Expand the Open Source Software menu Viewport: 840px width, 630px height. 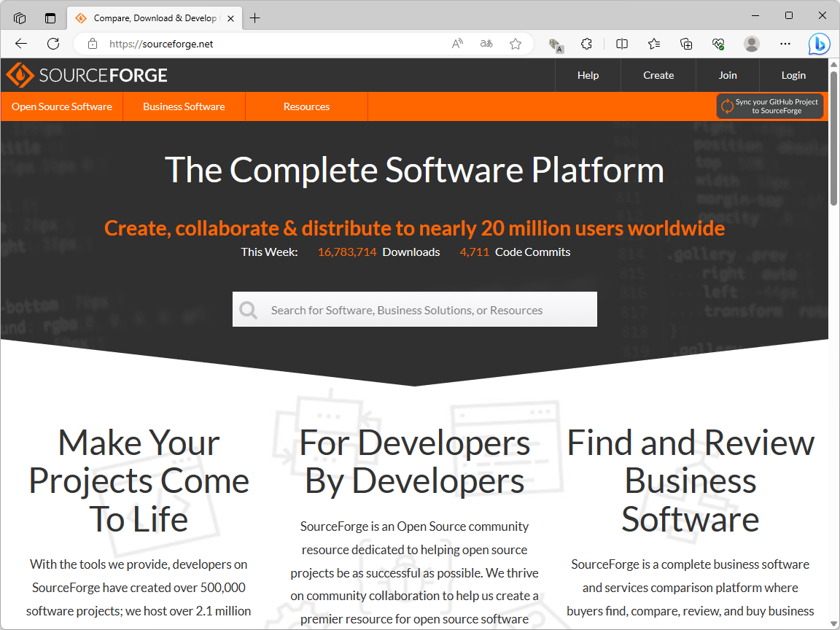(61, 106)
